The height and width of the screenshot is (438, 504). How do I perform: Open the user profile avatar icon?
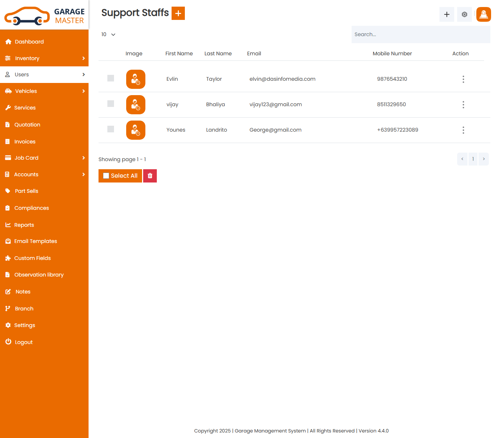point(483,14)
